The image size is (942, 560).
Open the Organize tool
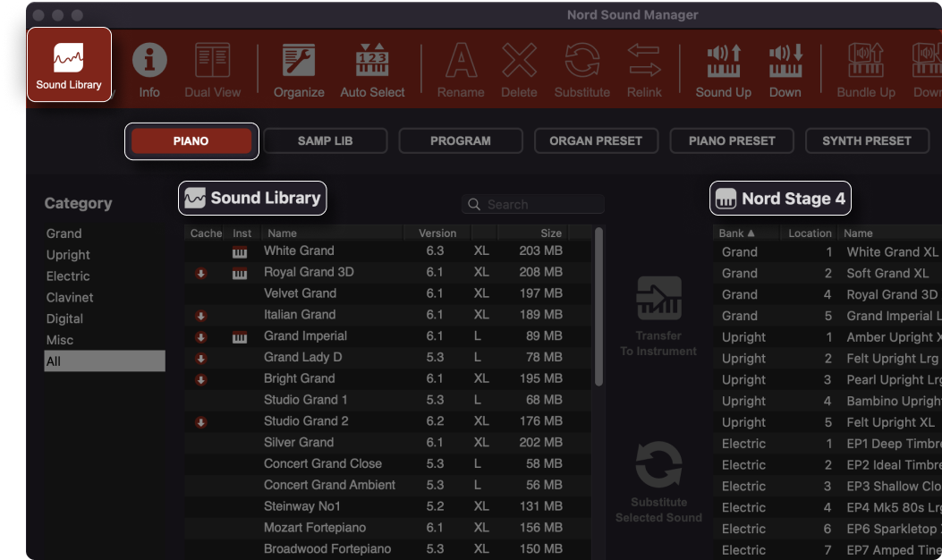click(299, 71)
